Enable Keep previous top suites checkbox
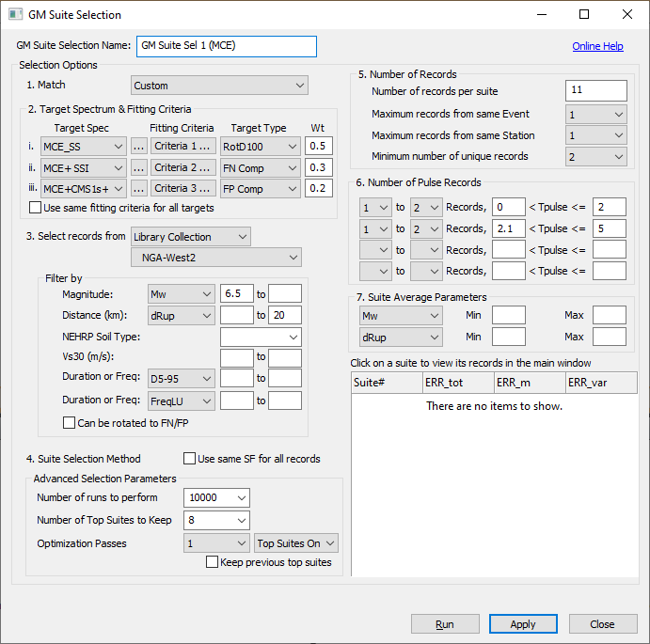650x644 pixels. pos(213,562)
